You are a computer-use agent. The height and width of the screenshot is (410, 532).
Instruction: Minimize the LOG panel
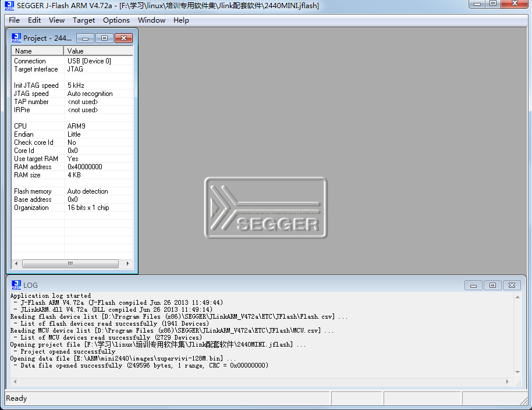[473, 285]
